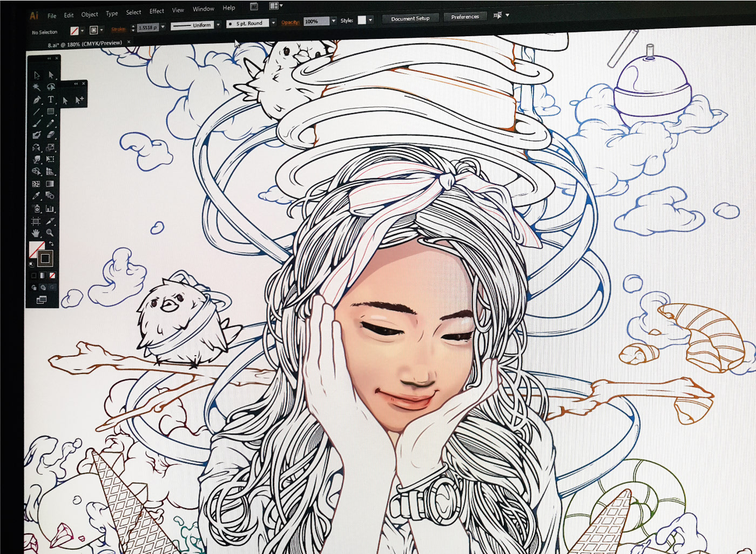The width and height of the screenshot is (756, 554).
Task: Select the Selection tool (black arrow)
Action: [x=37, y=75]
